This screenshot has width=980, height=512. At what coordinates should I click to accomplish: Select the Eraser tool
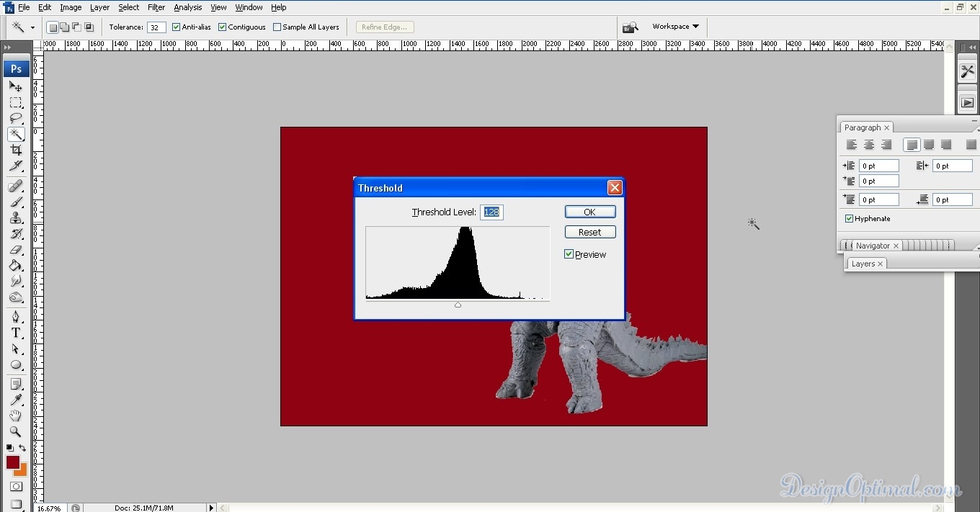click(16, 249)
